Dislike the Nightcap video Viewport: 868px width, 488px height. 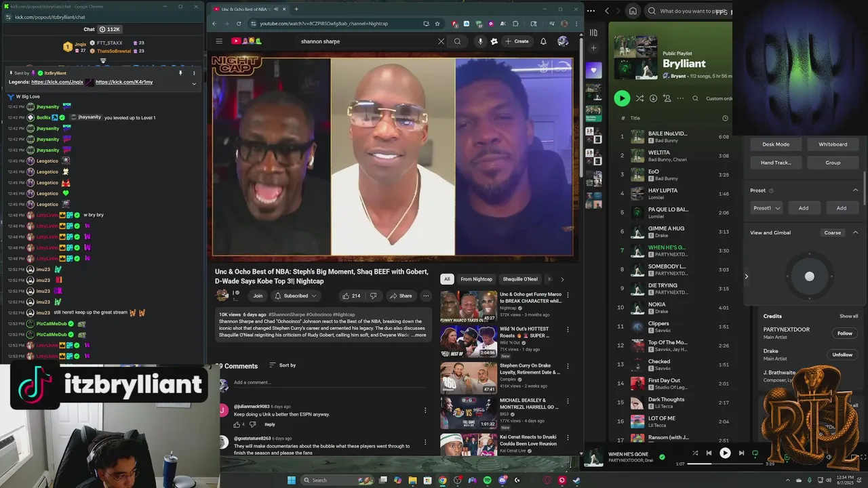tap(373, 296)
